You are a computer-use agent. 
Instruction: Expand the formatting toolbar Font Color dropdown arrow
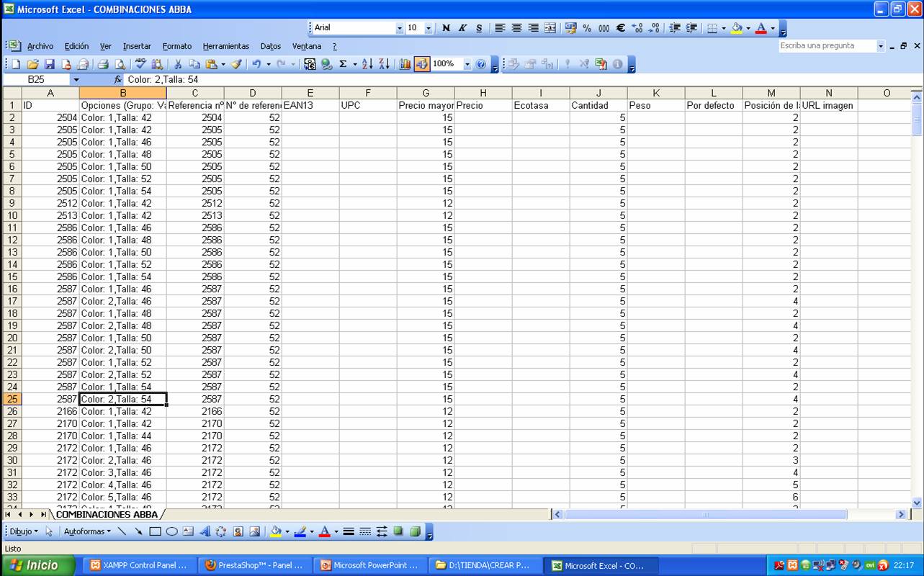pyautogui.click(x=772, y=28)
